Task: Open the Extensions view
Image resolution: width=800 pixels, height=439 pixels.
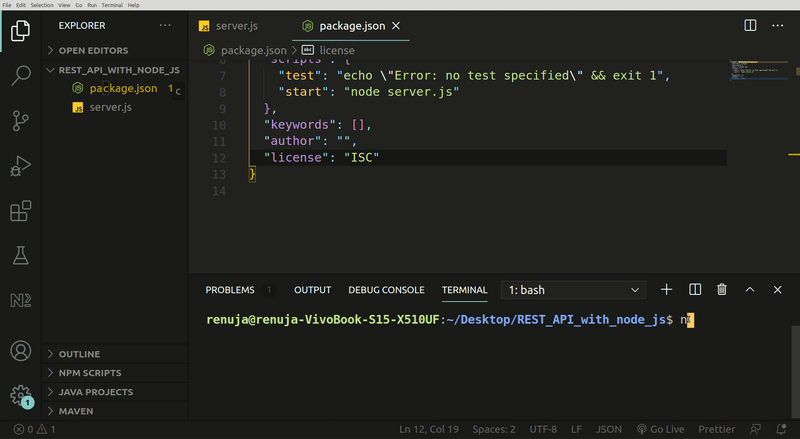Action: click(20, 211)
